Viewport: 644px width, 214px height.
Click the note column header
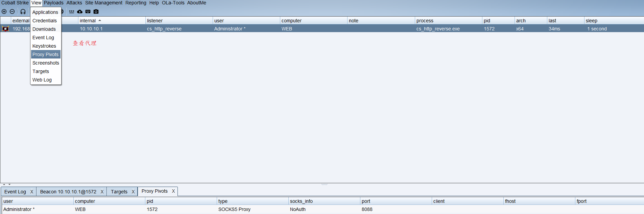[381, 21]
